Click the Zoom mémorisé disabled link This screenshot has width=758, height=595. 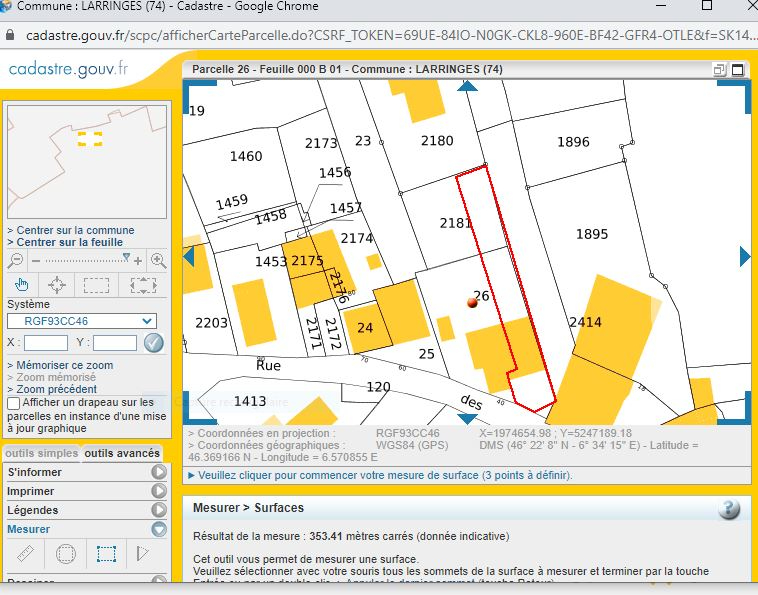pyautogui.click(x=56, y=377)
